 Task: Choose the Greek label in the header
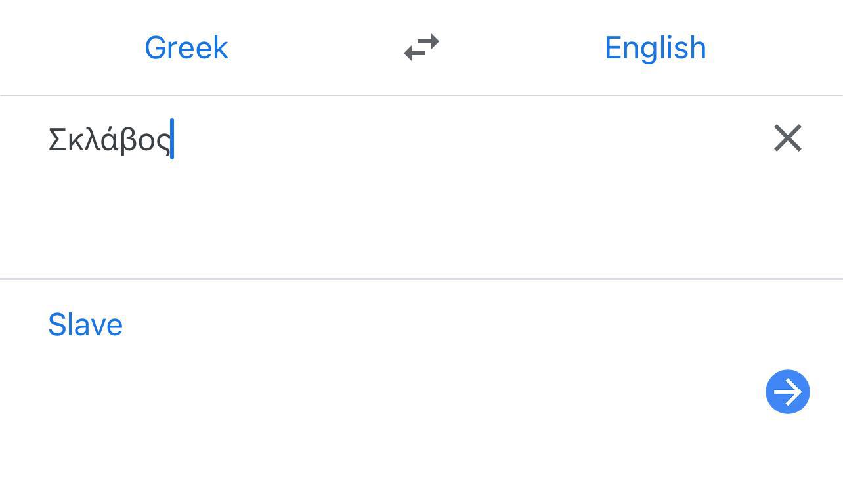tap(186, 48)
